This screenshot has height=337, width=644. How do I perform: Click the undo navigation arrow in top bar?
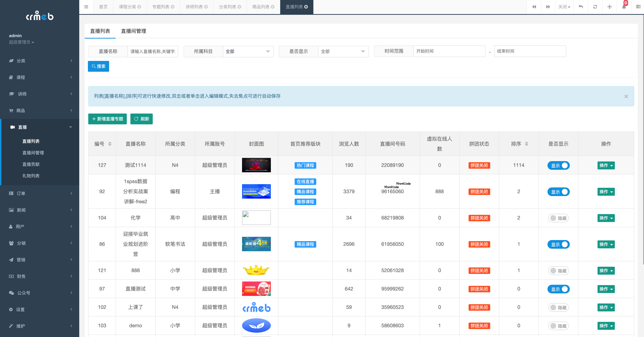point(581,7)
